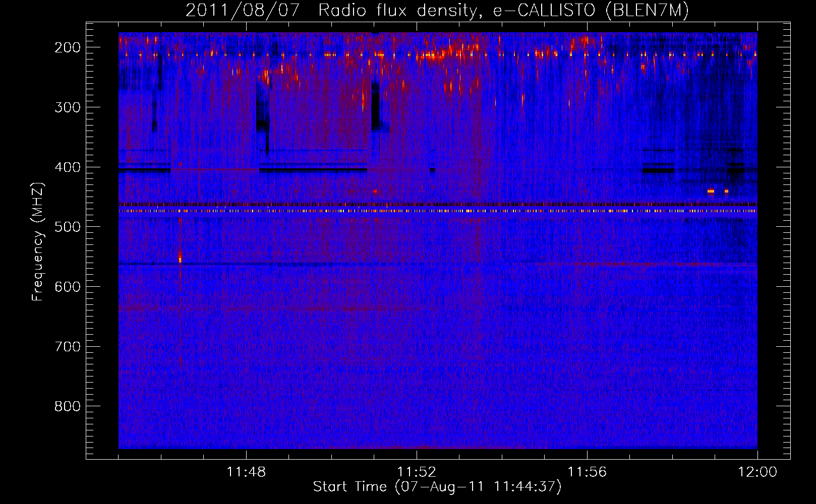Click the 11:48 time tick label
816x504 pixels.
tap(246, 472)
